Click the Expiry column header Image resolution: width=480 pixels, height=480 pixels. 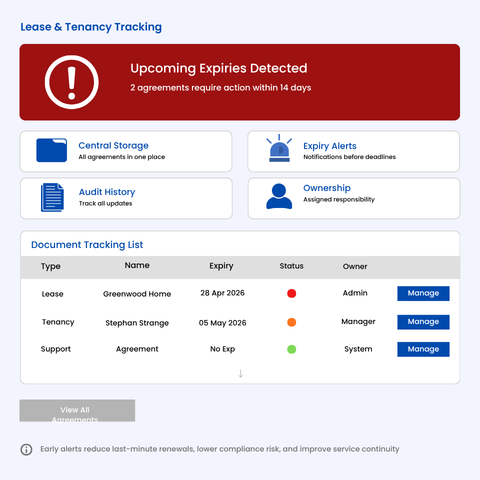tap(221, 266)
